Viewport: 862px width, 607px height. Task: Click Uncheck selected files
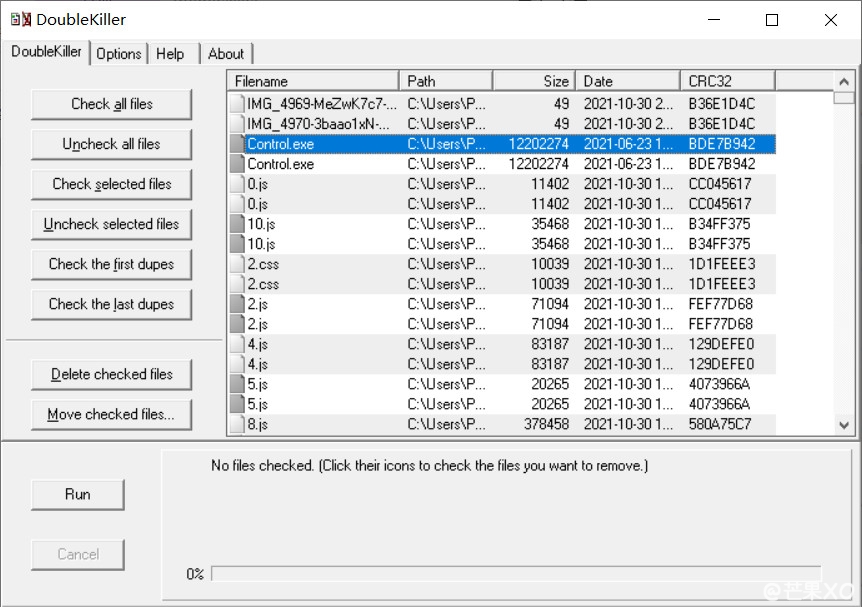click(x=112, y=224)
